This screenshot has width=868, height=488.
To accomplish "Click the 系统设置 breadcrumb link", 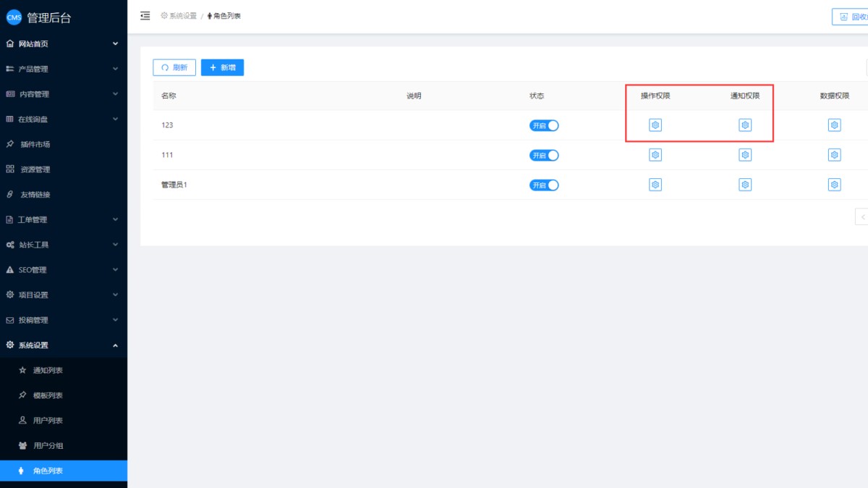I will point(179,15).
